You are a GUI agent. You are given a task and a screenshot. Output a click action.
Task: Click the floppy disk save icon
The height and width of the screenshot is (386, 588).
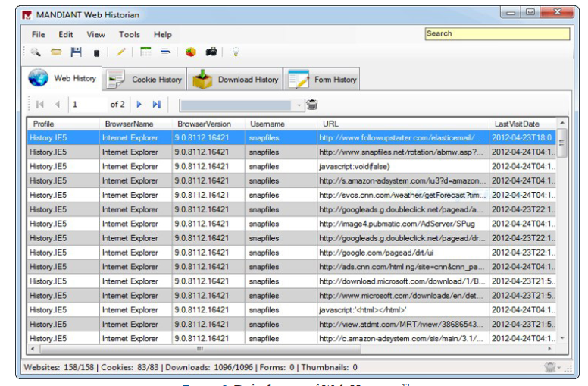(76, 52)
